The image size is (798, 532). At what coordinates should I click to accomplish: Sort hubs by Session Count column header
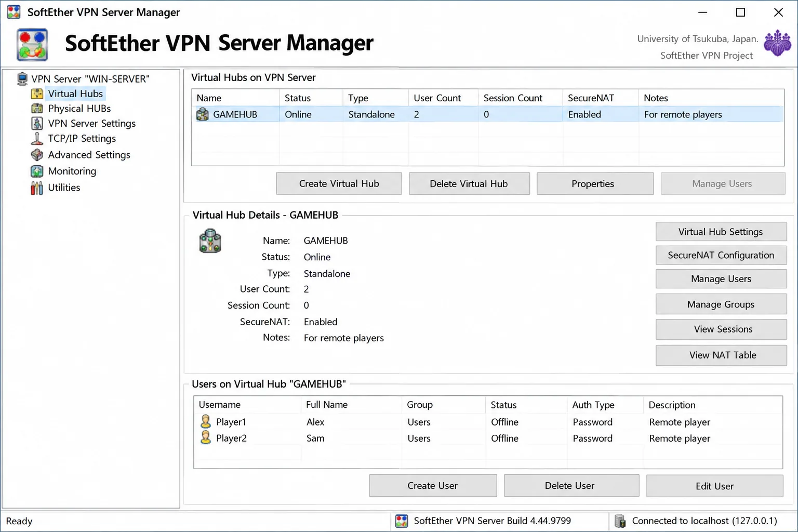tap(520, 98)
